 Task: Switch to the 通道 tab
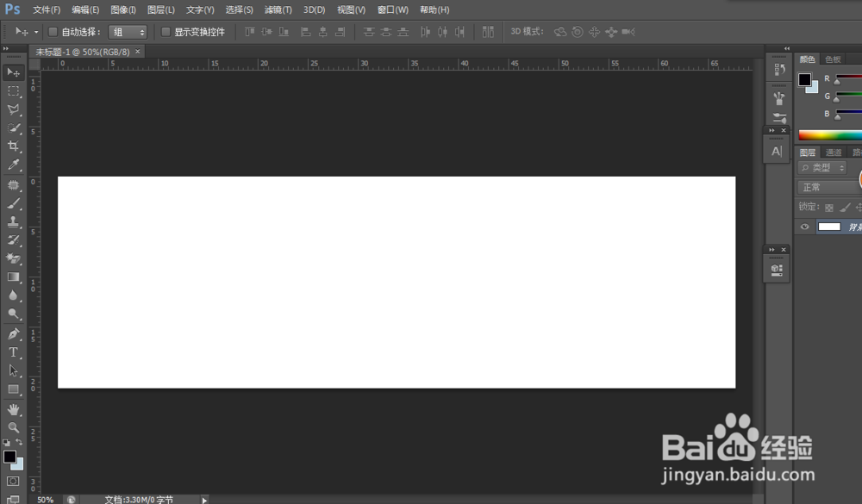pyautogui.click(x=834, y=152)
